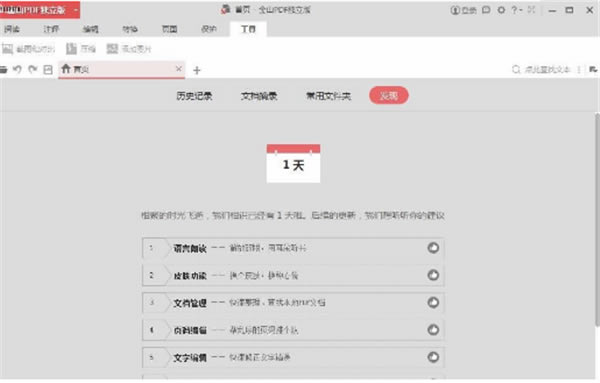Open the help question mark dropdown
This screenshot has width=600, height=383.
click(x=517, y=10)
